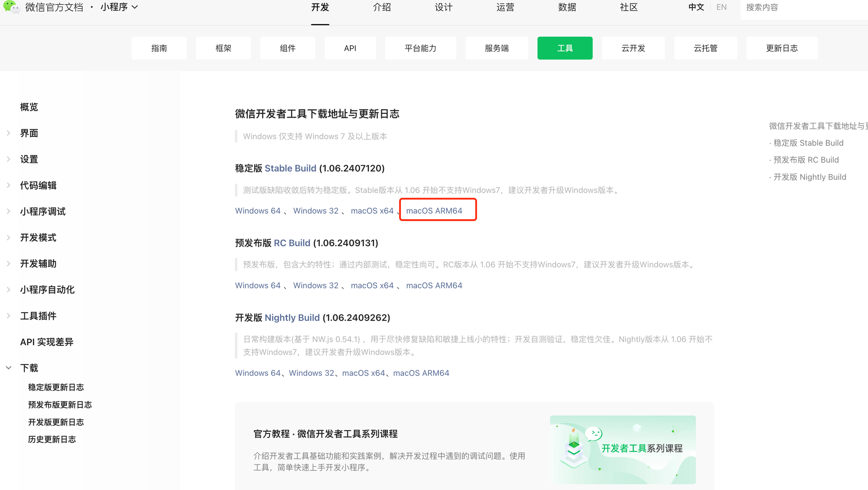Select the 开发 top navigation tab
This screenshot has width=868, height=490.
(320, 7)
